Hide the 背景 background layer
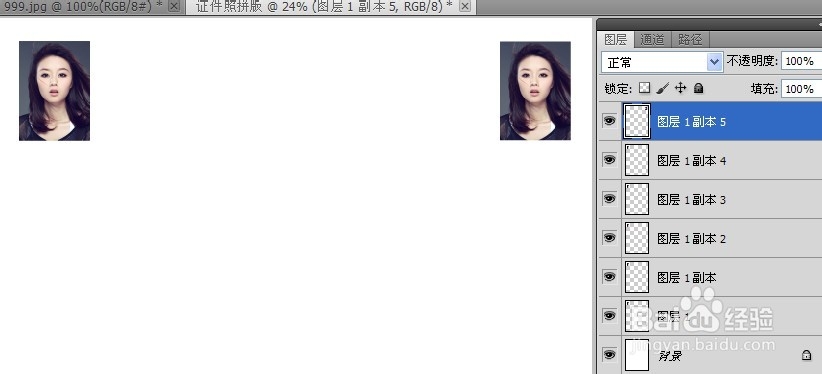Viewport: 822px width, 374px height. [x=609, y=355]
